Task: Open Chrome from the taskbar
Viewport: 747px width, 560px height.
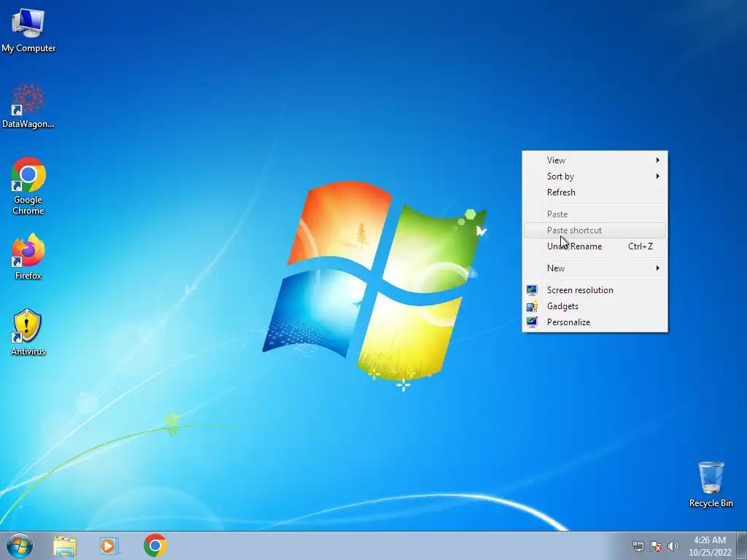Action: click(155, 545)
